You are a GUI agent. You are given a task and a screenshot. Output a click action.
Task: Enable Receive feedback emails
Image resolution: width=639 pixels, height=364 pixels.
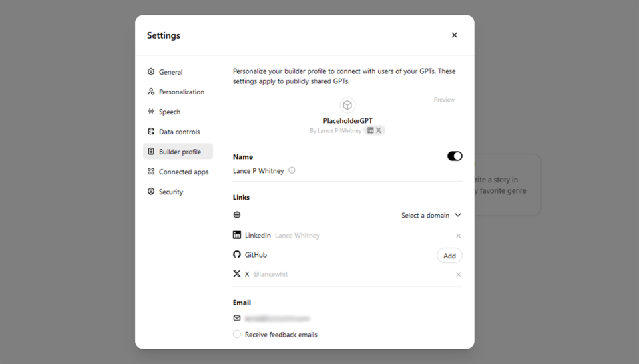tap(237, 334)
